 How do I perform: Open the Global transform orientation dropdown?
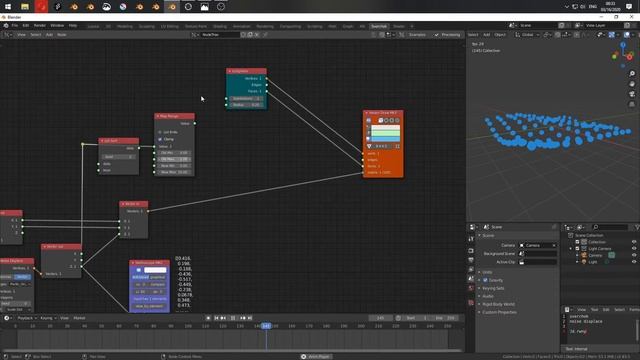point(527,35)
